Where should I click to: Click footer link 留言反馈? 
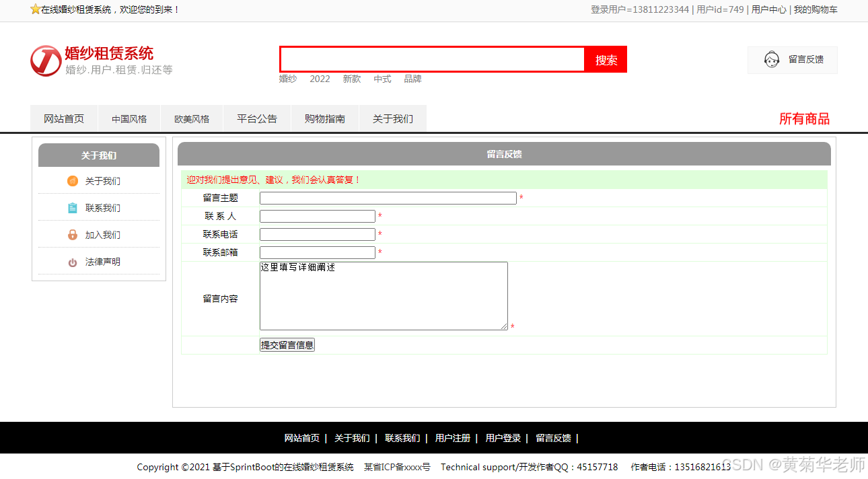click(x=553, y=438)
